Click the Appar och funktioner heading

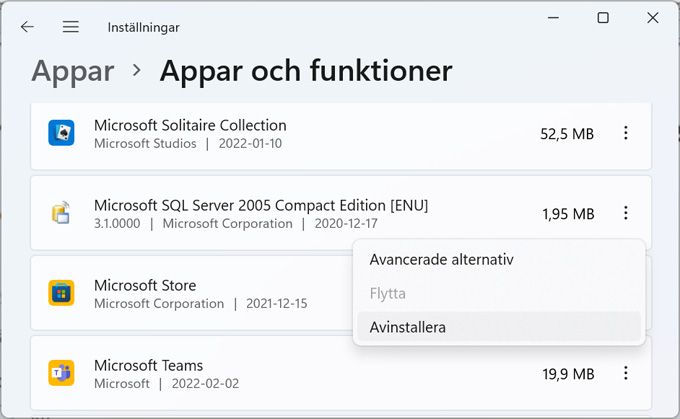point(306,71)
